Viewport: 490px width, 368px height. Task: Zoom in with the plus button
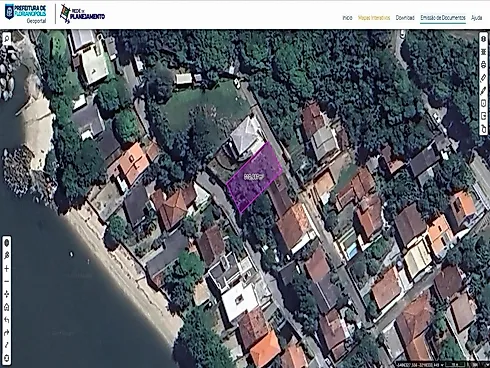tap(6, 269)
